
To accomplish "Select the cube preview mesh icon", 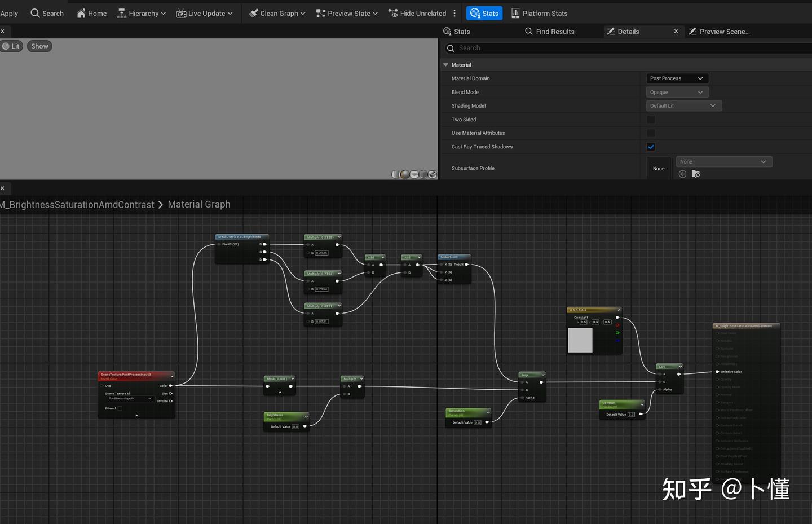I will tap(423, 174).
